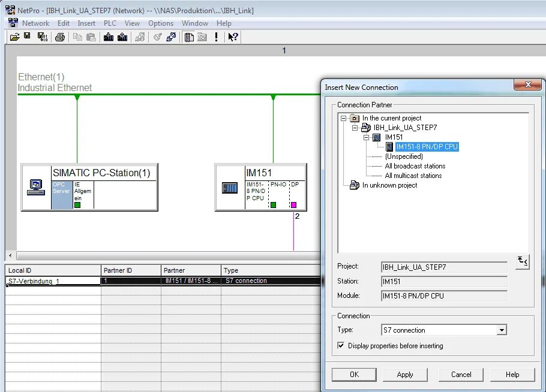The width and height of the screenshot is (546, 392).
Task: Click the In unknown project icon
Action: [355, 185]
